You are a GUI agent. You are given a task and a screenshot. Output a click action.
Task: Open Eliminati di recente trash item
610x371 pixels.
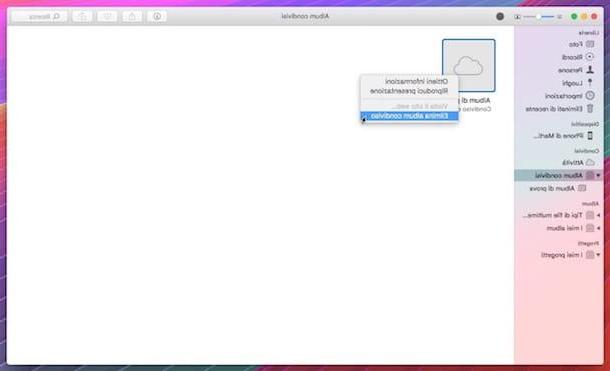click(x=559, y=109)
